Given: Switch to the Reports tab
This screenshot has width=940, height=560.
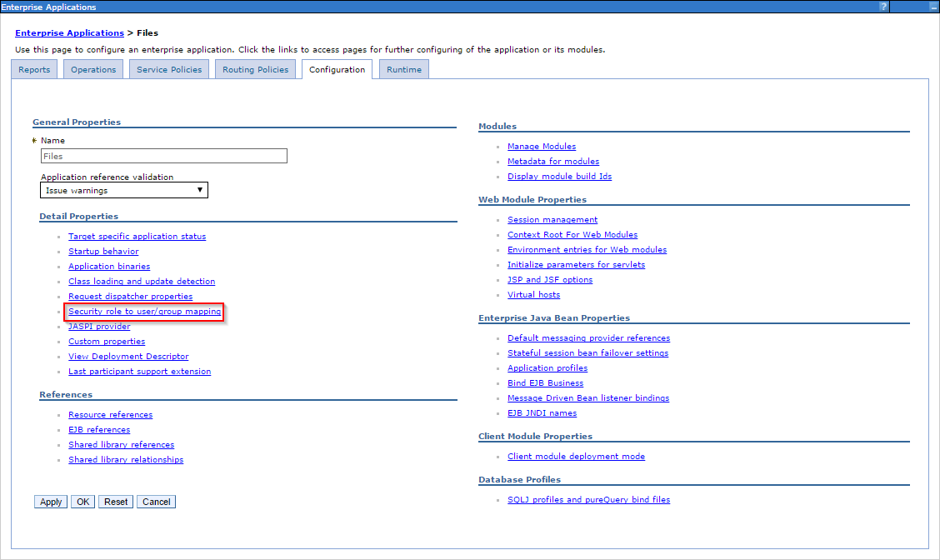Looking at the screenshot, I should pos(33,70).
